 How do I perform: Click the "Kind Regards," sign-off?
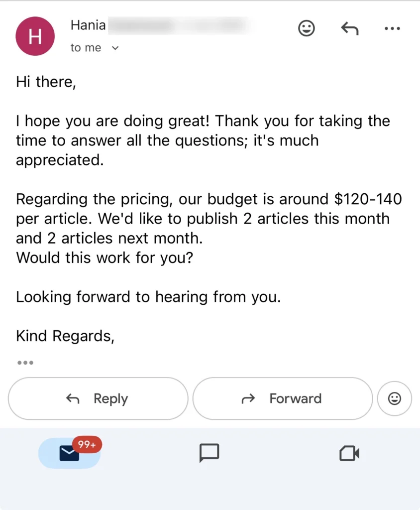(65, 336)
